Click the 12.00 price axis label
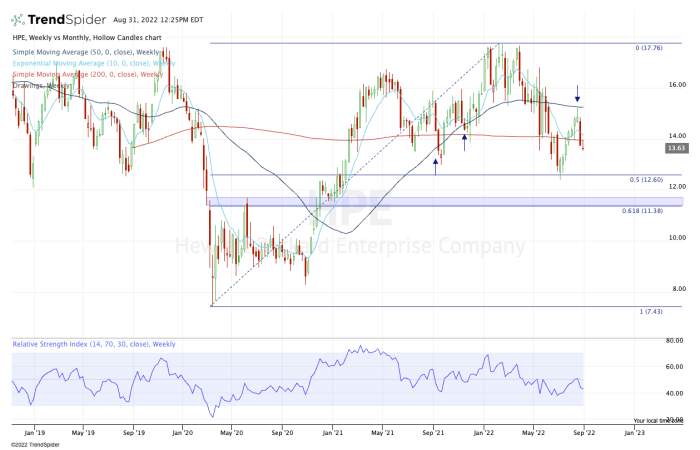Screen dimensions: 700x450 677,187
